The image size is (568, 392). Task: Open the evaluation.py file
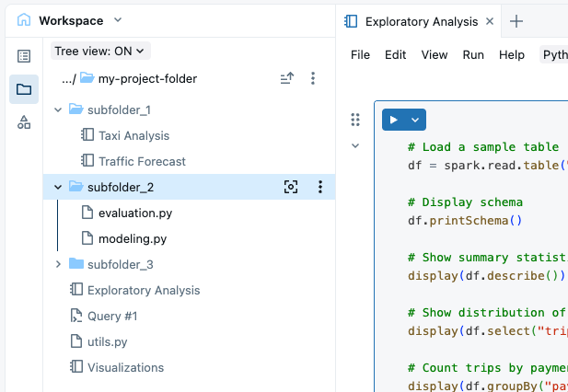tap(134, 213)
